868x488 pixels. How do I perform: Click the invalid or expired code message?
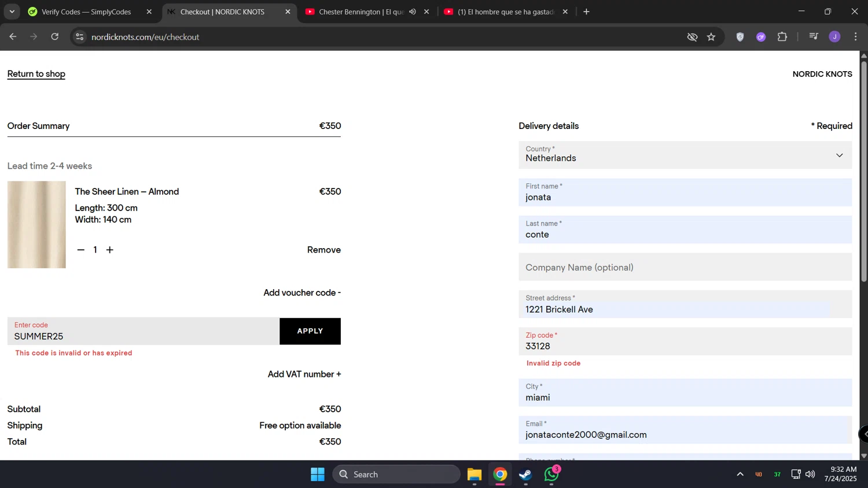73,353
